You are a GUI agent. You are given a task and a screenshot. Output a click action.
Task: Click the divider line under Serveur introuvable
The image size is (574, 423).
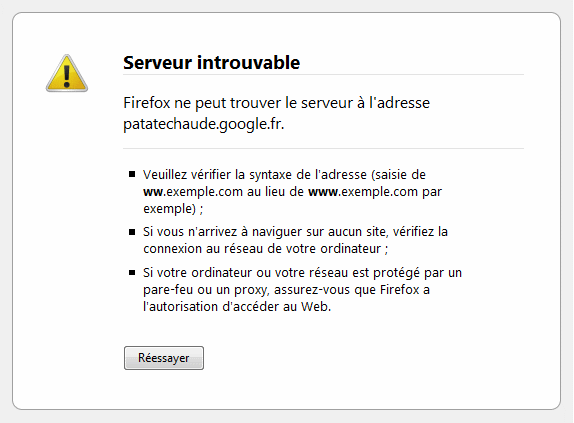pyautogui.click(x=324, y=75)
